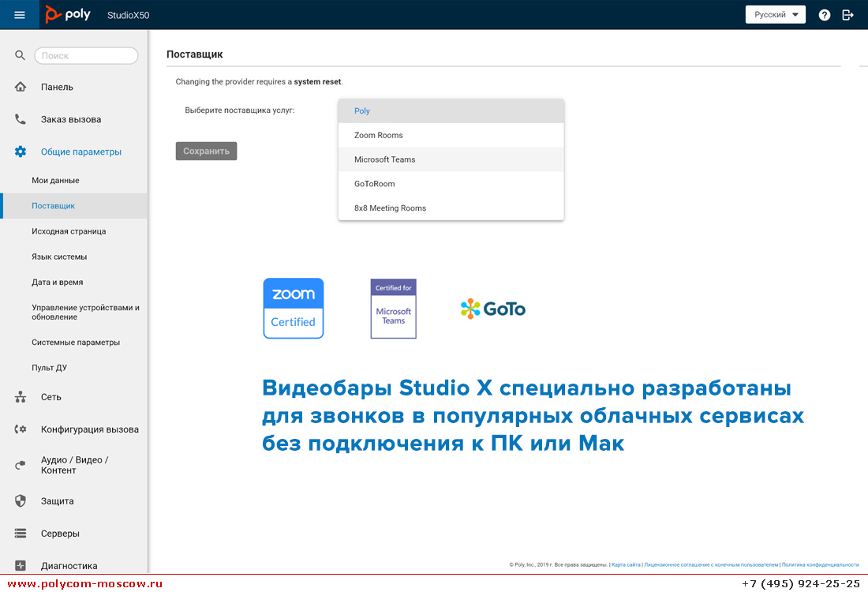Click the Поиск search field
The height and width of the screenshot is (592, 868).
[x=86, y=55]
